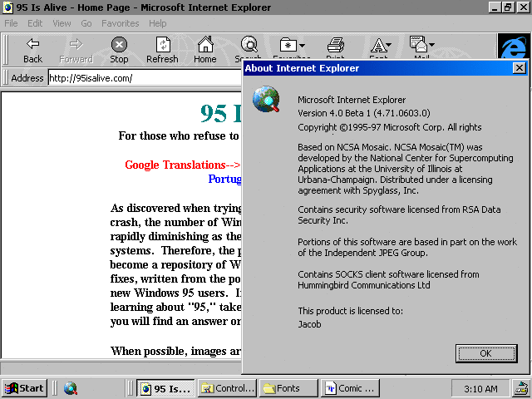Switch to Fonts folder taskbar button
Image resolution: width=532 pixels, height=399 pixels.
tap(288, 388)
